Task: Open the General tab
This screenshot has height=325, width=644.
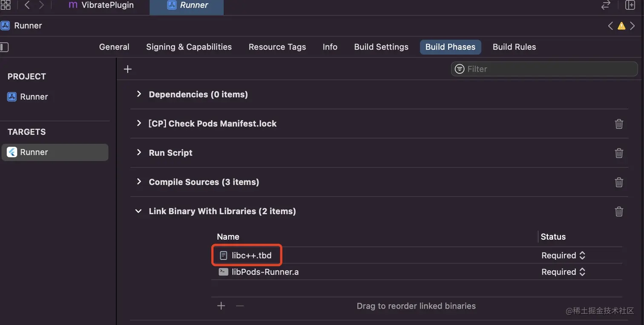Action: pos(114,47)
